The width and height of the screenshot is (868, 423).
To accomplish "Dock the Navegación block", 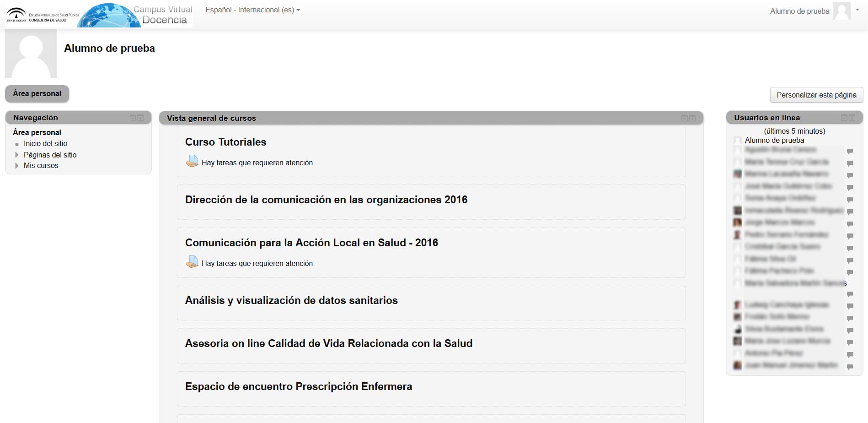I will pos(141,118).
